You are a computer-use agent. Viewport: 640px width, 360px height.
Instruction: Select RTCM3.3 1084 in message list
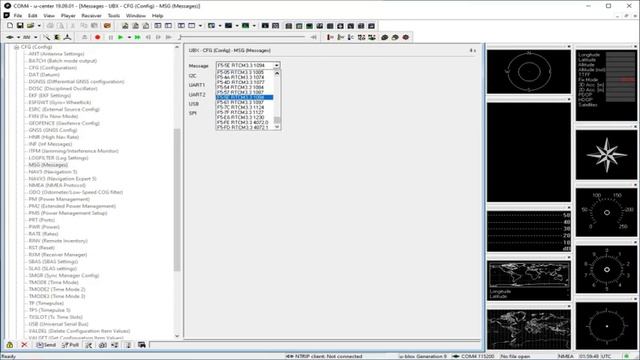[x=244, y=87]
